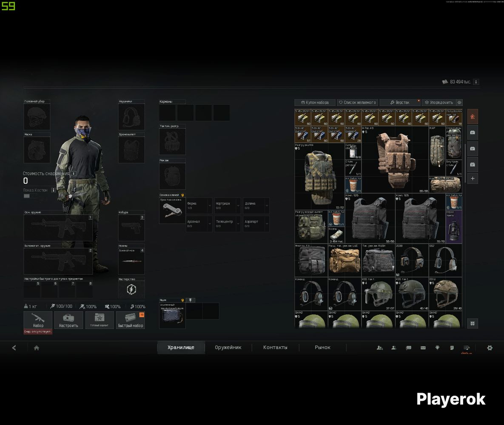The image size is (504, 425).
Task: Open the gear settings icon in bottom bar
Action: coord(490,348)
